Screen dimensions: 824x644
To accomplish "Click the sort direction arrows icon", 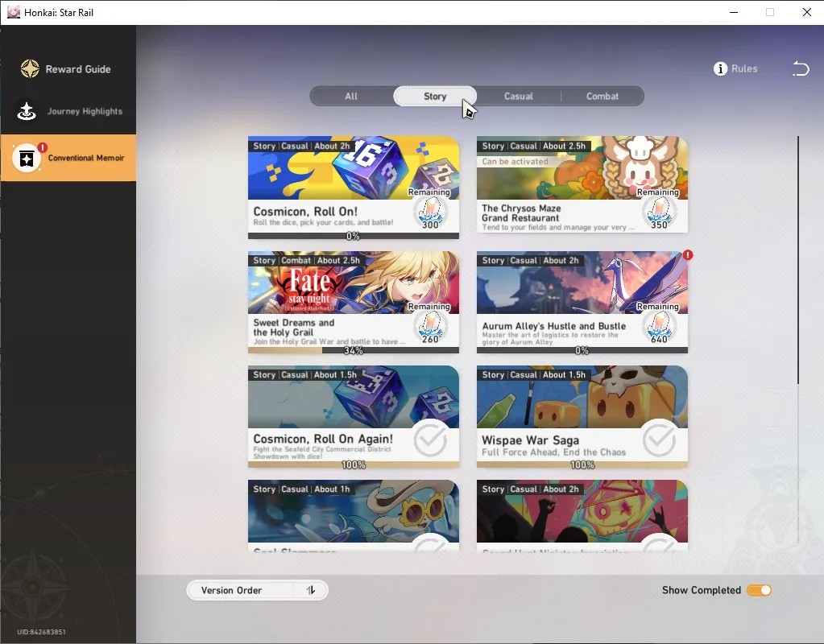I will 311,590.
